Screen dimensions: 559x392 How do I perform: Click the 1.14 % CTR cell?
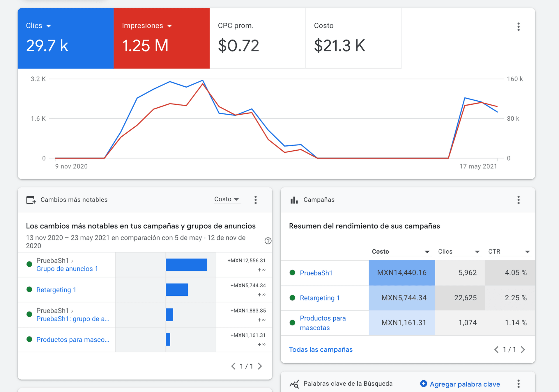point(510,323)
